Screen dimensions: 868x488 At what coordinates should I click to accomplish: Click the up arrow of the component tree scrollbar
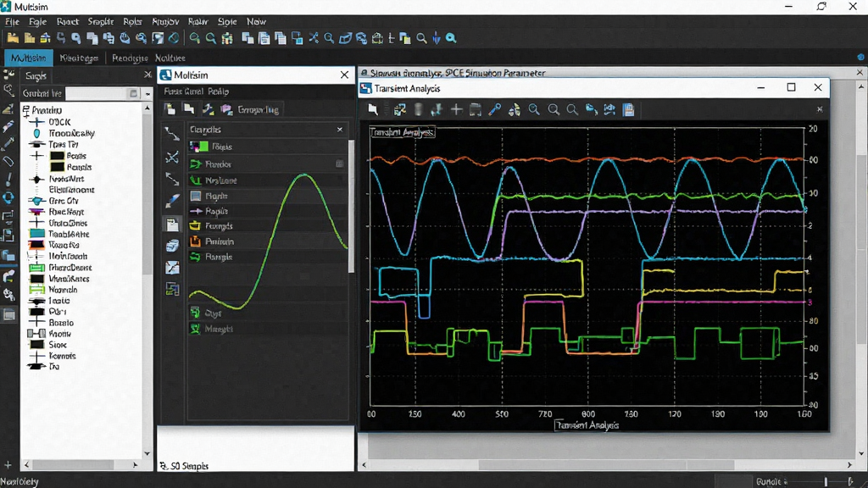(x=147, y=108)
